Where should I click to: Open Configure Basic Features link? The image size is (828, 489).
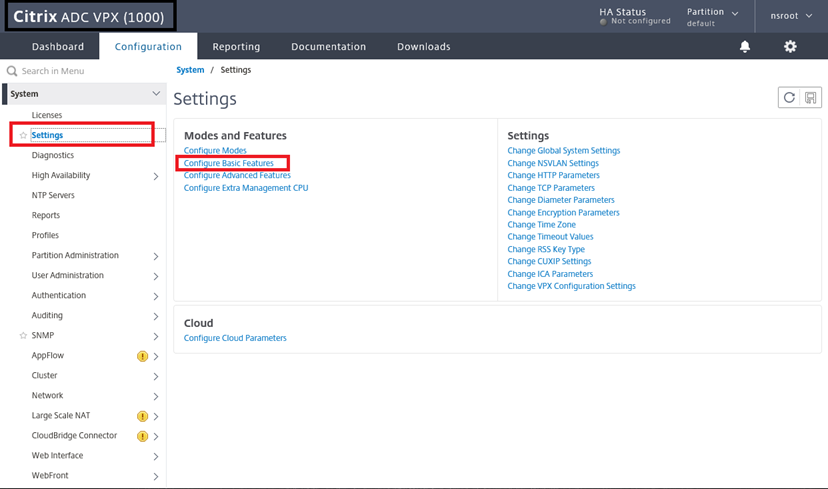tap(229, 163)
